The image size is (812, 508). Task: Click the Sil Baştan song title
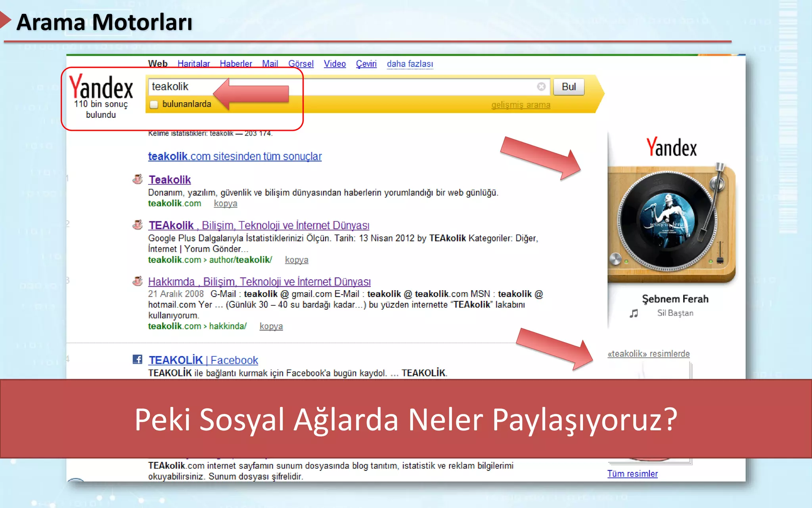(675, 313)
